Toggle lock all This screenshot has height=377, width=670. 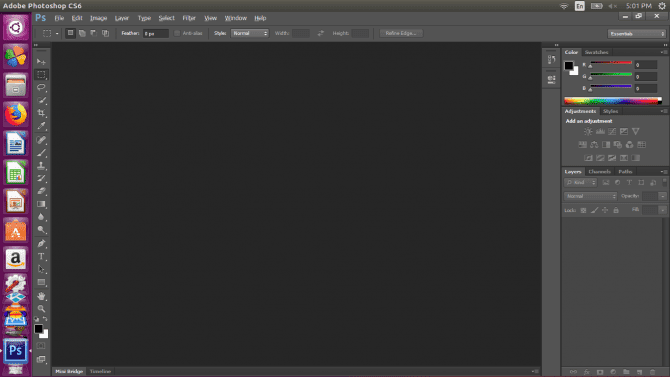616,210
